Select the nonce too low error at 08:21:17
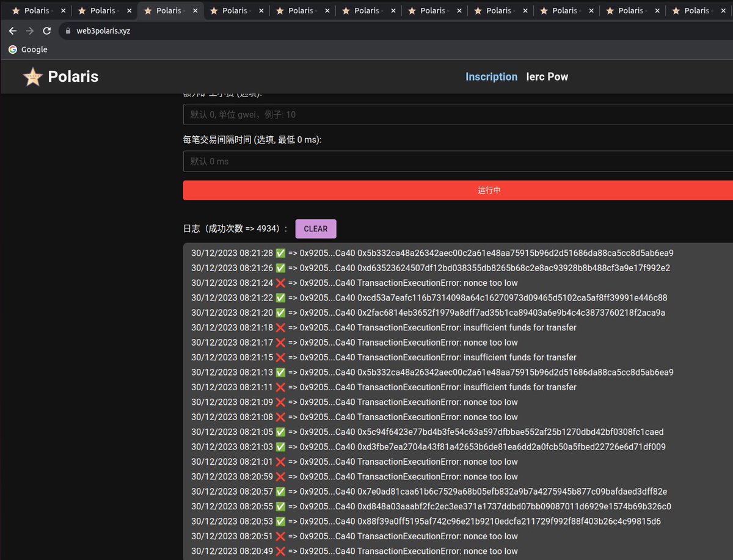The width and height of the screenshot is (733, 560). coord(437,343)
